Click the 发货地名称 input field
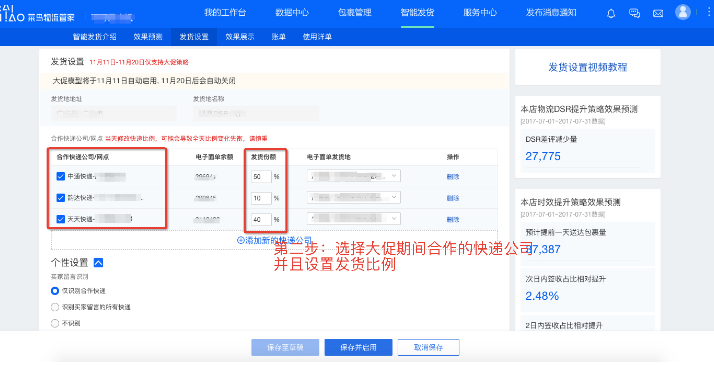The image size is (714, 365). tap(256, 113)
